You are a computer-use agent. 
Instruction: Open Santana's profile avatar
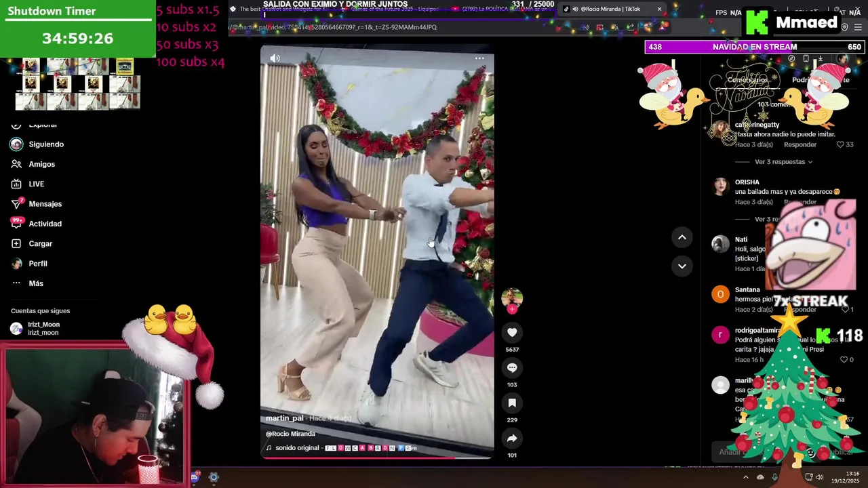click(x=720, y=294)
